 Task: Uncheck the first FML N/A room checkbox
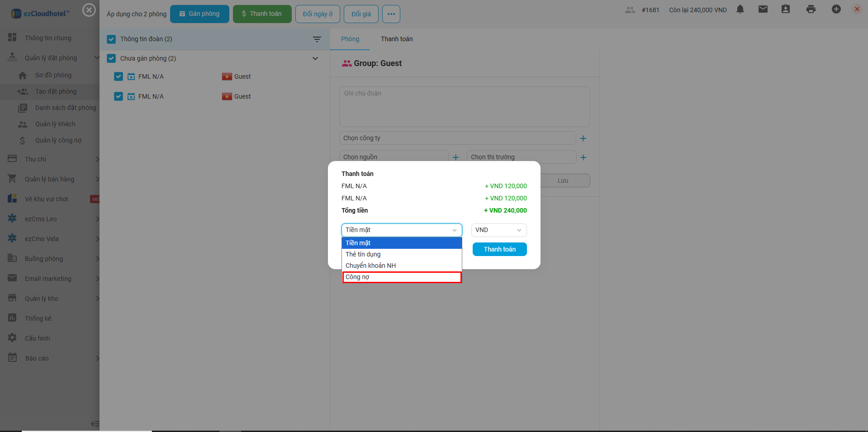point(119,77)
